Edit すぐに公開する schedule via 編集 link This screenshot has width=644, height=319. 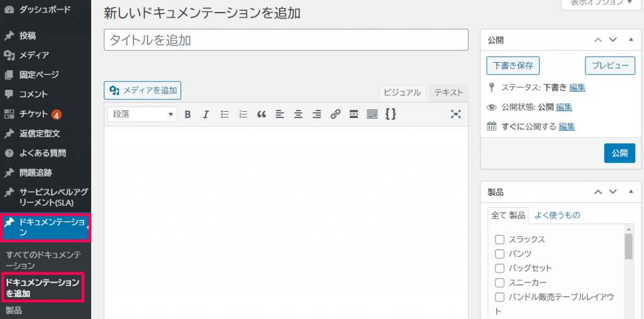567,127
